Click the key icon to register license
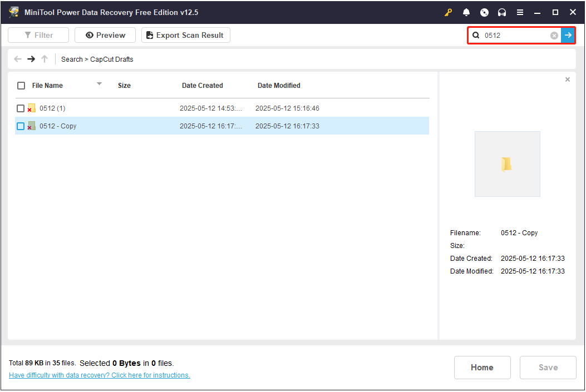Viewport: 586px width, 392px height. coord(449,12)
